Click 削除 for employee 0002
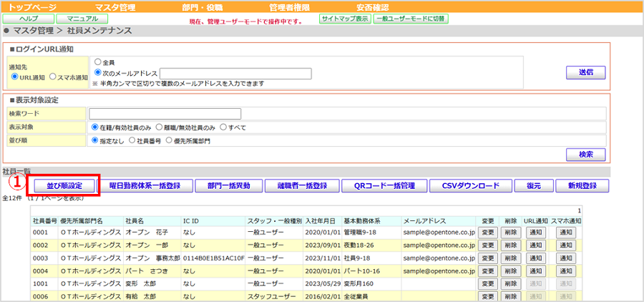Image resolution: width=644 pixels, height=302 pixels. [510, 245]
